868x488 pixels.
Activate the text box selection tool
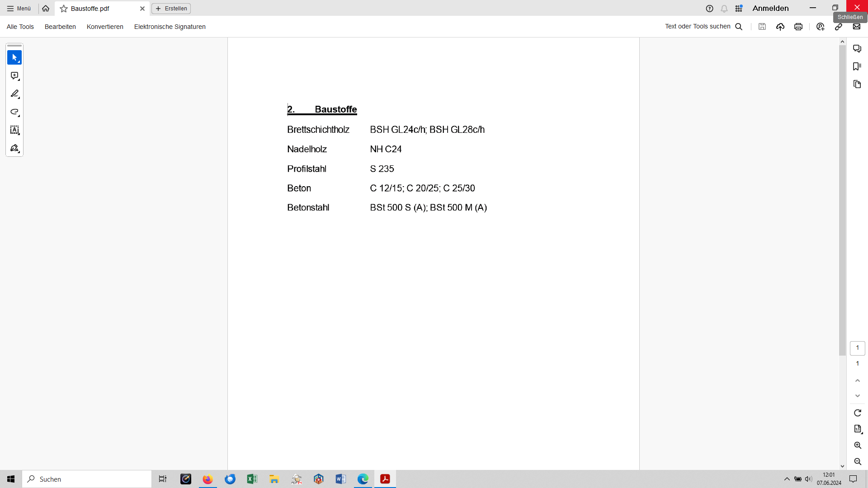[x=14, y=130]
